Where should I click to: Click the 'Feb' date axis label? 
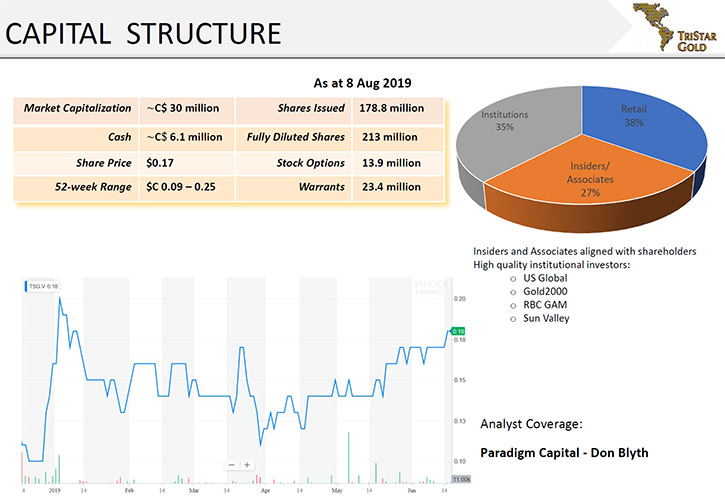point(129,490)
